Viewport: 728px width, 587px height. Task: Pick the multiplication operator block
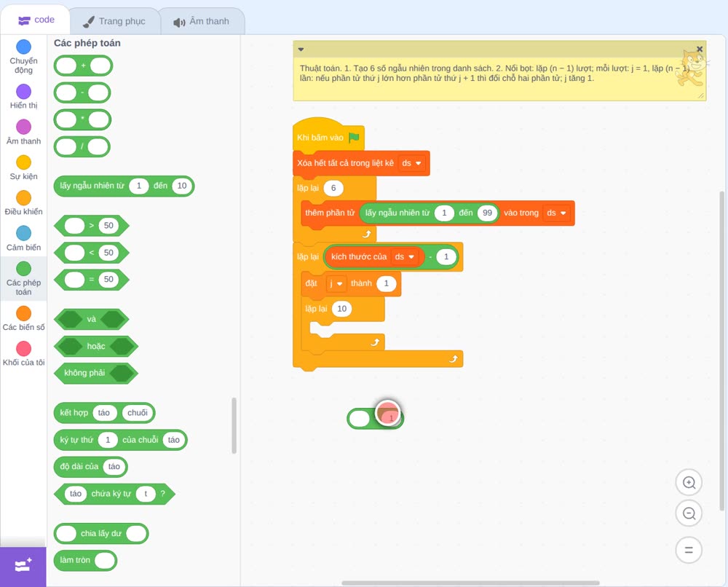click(x=83, y=120)
